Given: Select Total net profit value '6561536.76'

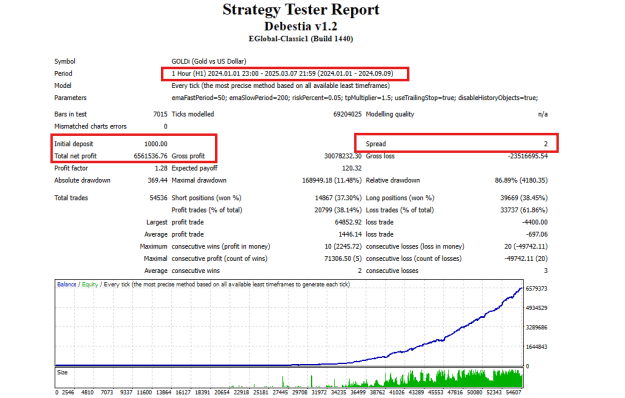Looking at the screenshot, I should [x=150, y=156].
